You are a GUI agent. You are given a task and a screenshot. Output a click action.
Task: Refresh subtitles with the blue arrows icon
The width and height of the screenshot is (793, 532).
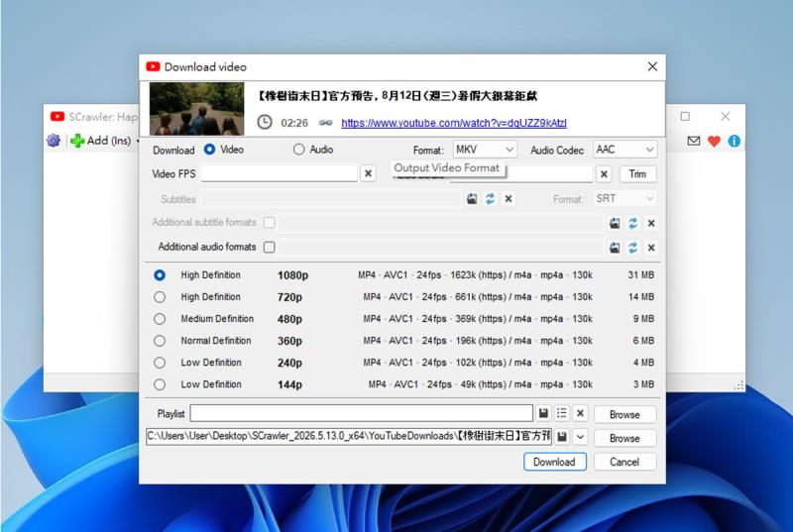[x=490, y=198]
